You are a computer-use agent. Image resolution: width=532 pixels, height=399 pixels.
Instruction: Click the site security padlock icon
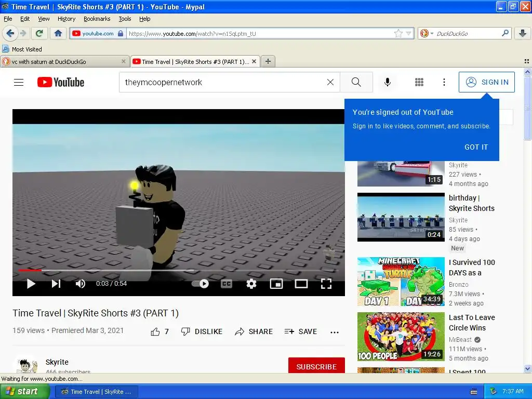coord(121,33)
